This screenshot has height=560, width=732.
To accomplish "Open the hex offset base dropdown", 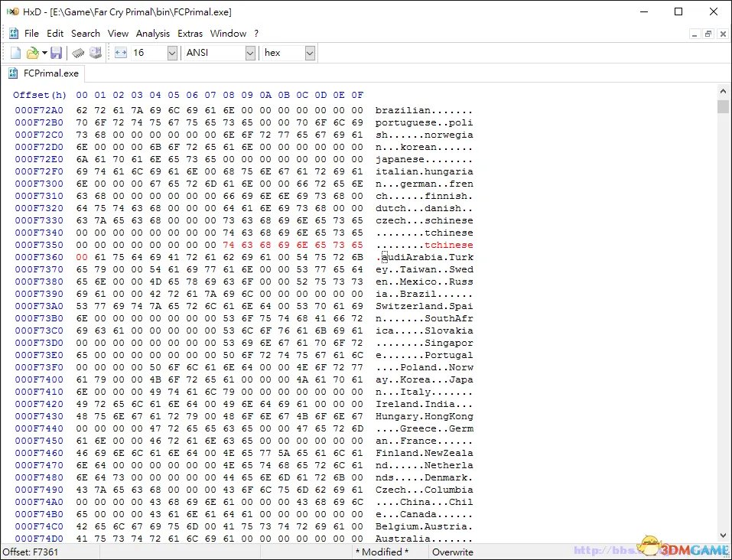I will 310,53.
